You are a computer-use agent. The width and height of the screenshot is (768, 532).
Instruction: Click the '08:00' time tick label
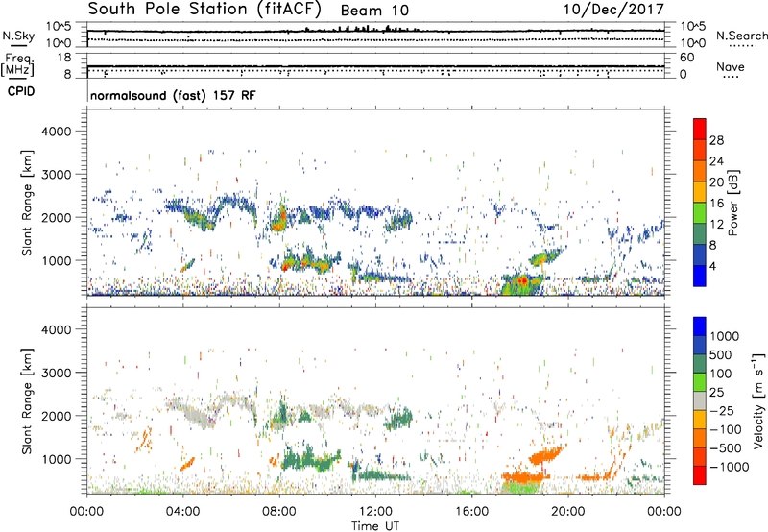[279, 512]
